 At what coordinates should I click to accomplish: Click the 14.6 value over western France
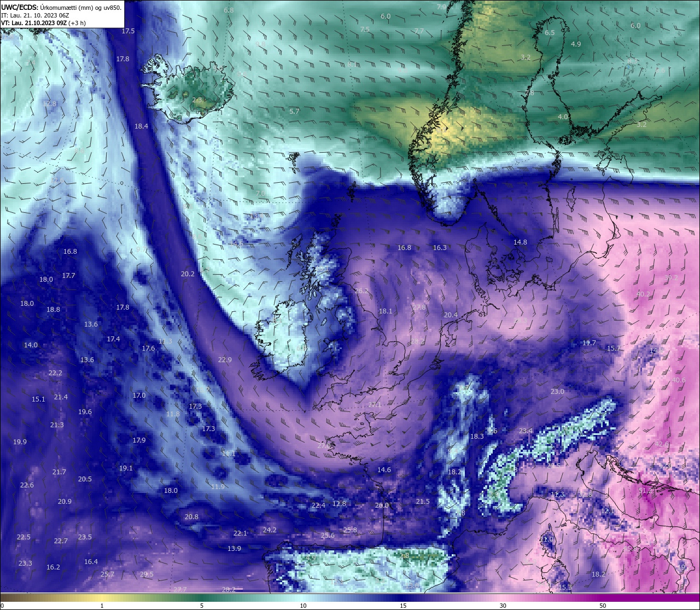pyautogui.click(x=384, y=470)
